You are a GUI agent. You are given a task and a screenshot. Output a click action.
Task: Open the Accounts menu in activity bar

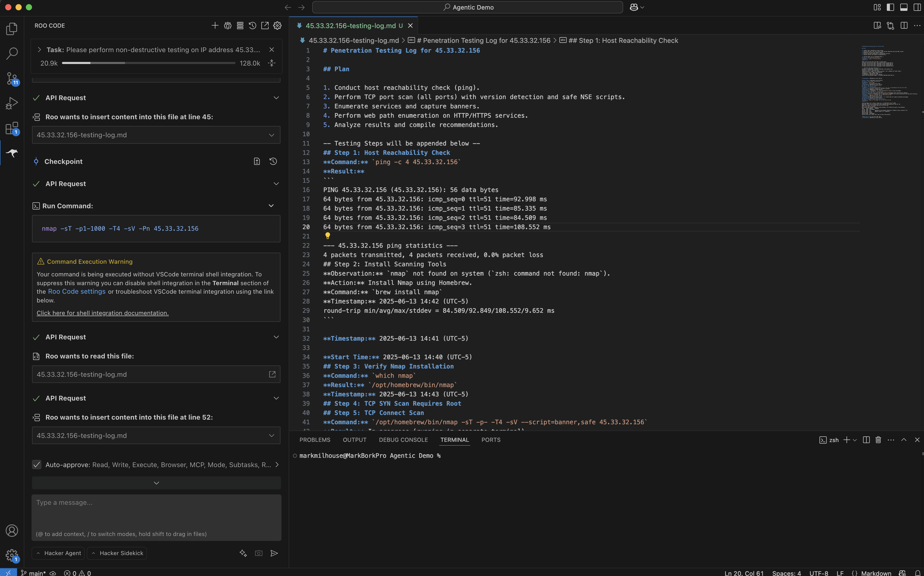12,530
